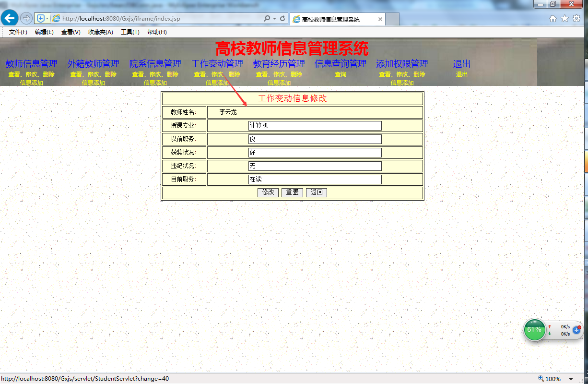Open 查看、修改、删除 under 外籍教师管理
The image size is (588, 384).
[93, 74]
